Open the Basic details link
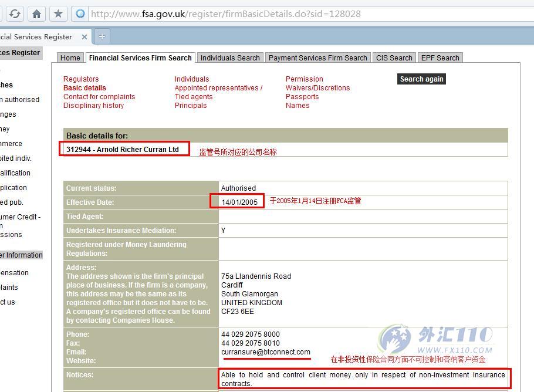 [85, 88]
